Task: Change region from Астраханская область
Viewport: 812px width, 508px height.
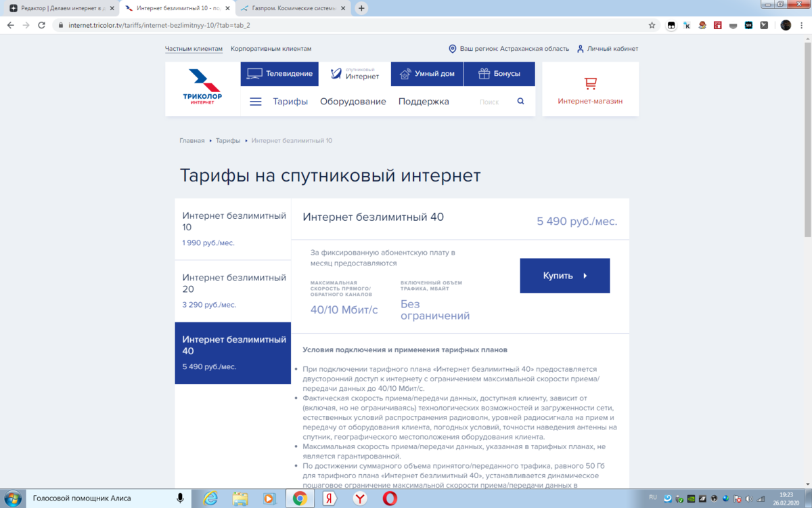Action: (516, 48)
